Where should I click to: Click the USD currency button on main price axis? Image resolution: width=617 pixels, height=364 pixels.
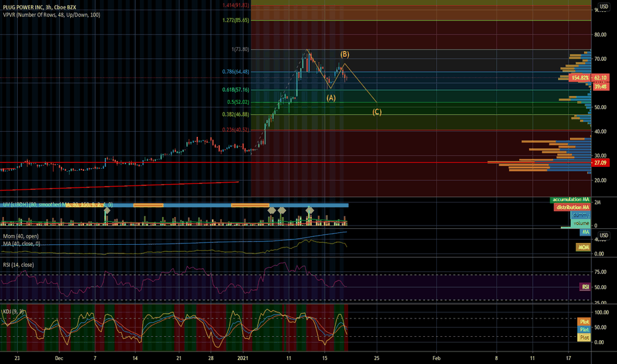click(604, 7)
